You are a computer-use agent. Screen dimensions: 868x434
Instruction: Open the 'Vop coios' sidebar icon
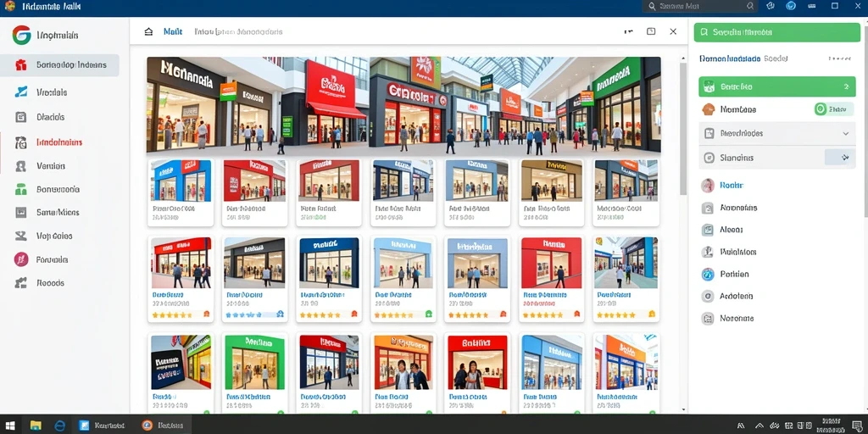pos(21,236)
